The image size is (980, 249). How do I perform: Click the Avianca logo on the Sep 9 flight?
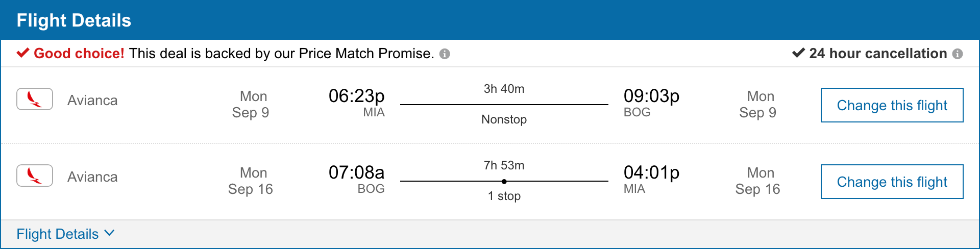pyautogui.click(x=35, y=99)
